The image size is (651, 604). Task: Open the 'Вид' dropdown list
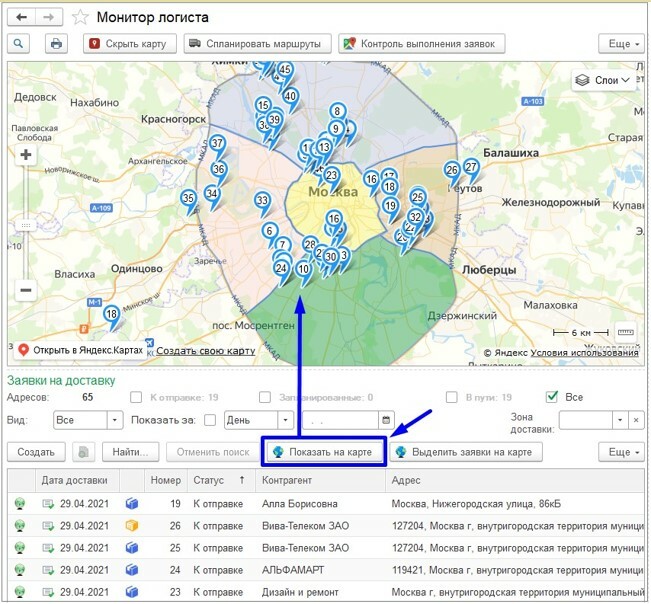click(115, 421)
